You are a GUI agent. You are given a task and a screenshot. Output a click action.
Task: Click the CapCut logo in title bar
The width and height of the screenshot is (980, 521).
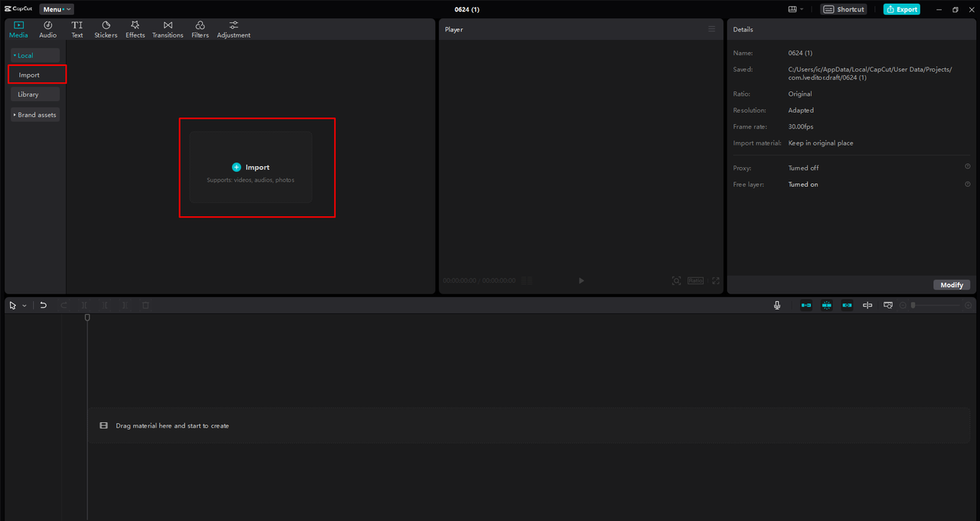click(18, 9)
